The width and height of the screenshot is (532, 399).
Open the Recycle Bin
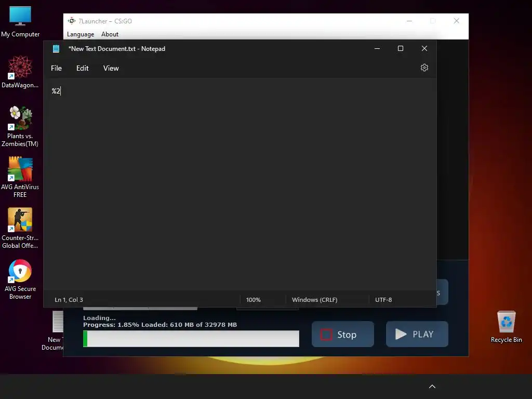click(506, 327)
